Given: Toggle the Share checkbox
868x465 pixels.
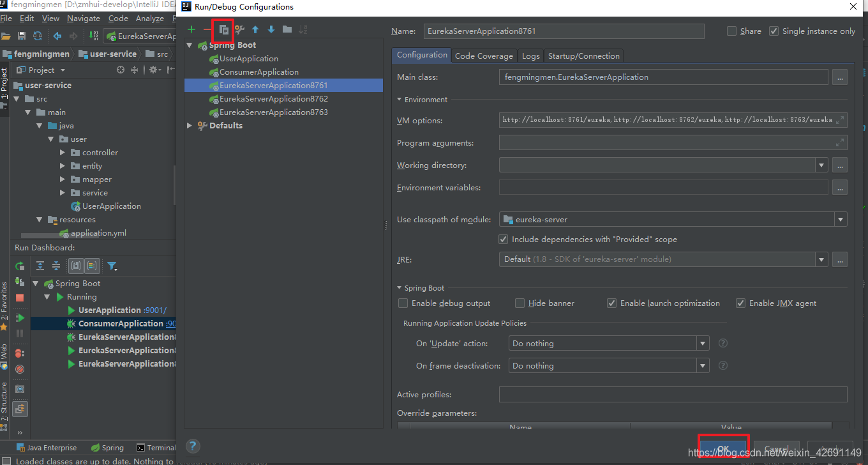Looking at the screenshot, I should point(731,31).
